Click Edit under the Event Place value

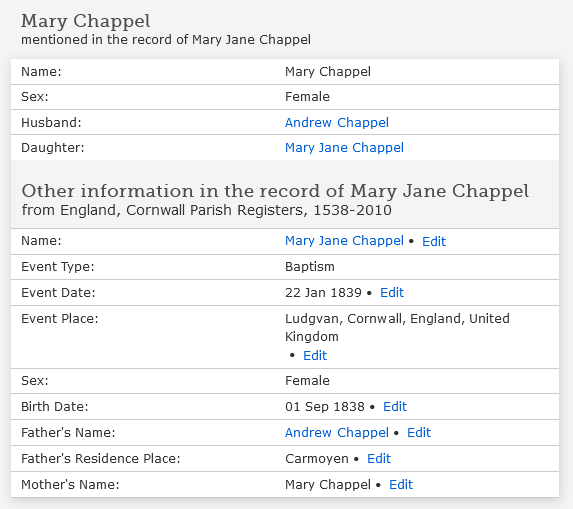[x=315, y=355]
